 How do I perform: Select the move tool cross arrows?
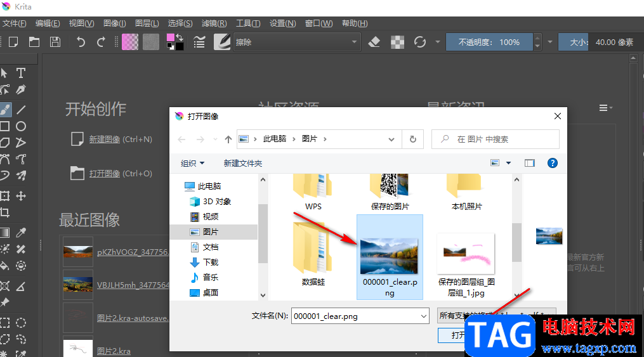click(x=20, y=196)
